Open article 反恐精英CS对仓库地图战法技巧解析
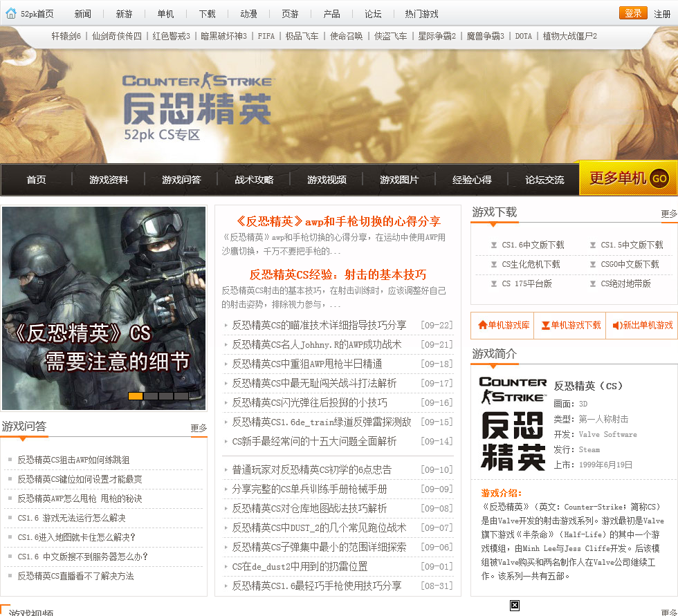 click(x=310, y=508)
